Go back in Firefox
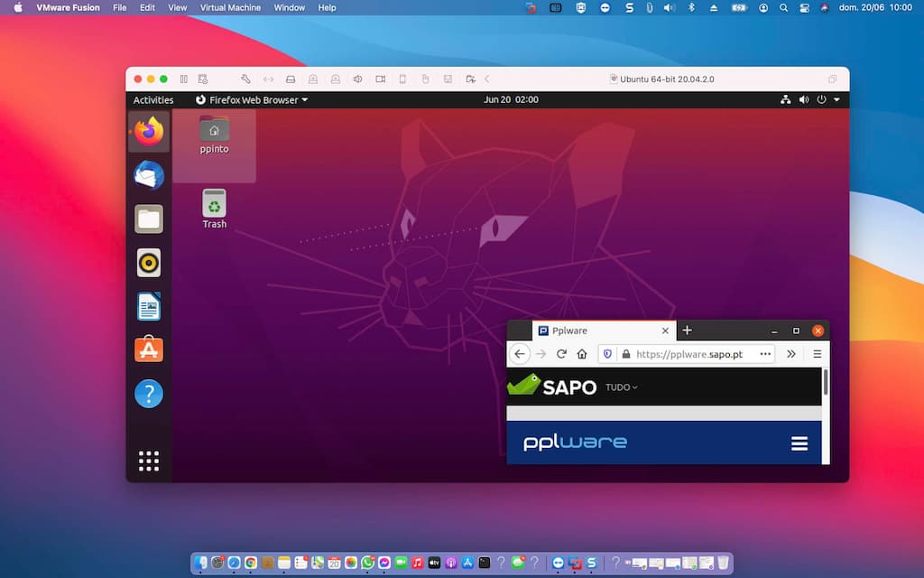The height and width of the screenshot is (578, 924). pos(519,354)
